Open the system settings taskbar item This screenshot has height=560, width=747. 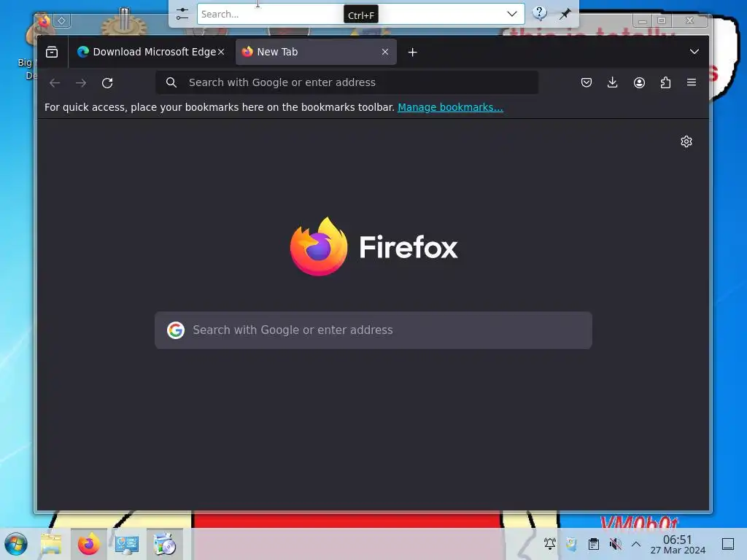(x=127, y=544)
